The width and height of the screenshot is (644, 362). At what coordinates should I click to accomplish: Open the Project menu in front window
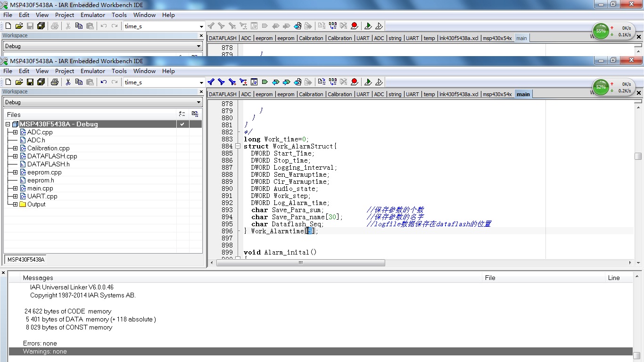pos(65,71)
